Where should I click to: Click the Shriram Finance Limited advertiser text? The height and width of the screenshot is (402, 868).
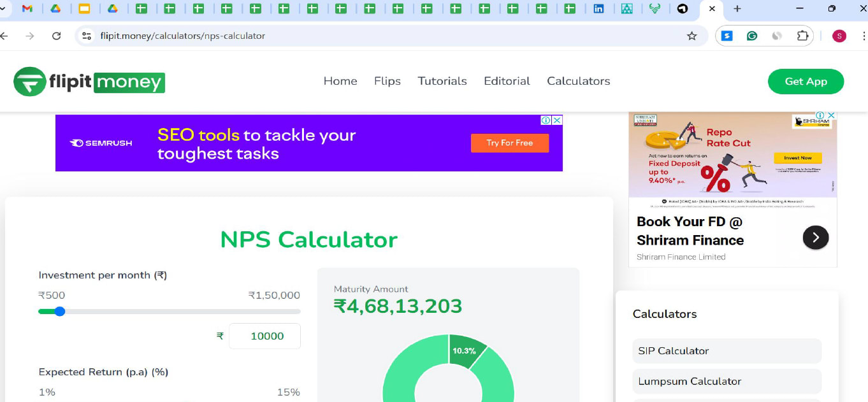pos(681,257)
